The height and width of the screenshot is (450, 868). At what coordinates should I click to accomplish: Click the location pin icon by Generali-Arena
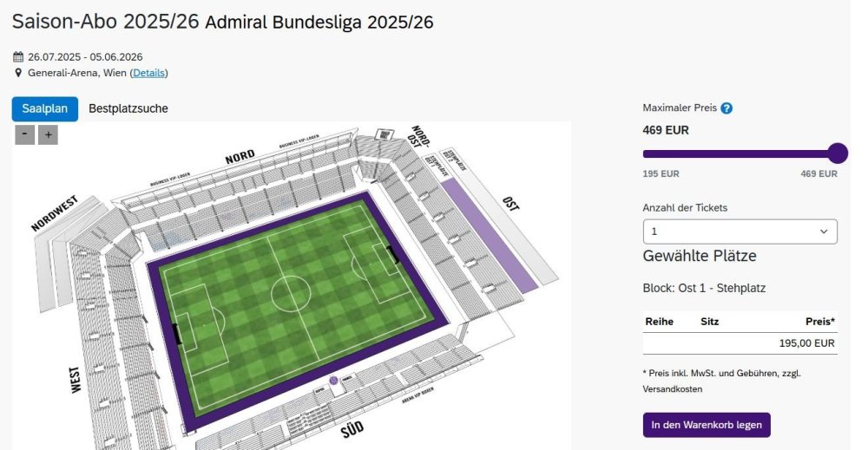18,73
